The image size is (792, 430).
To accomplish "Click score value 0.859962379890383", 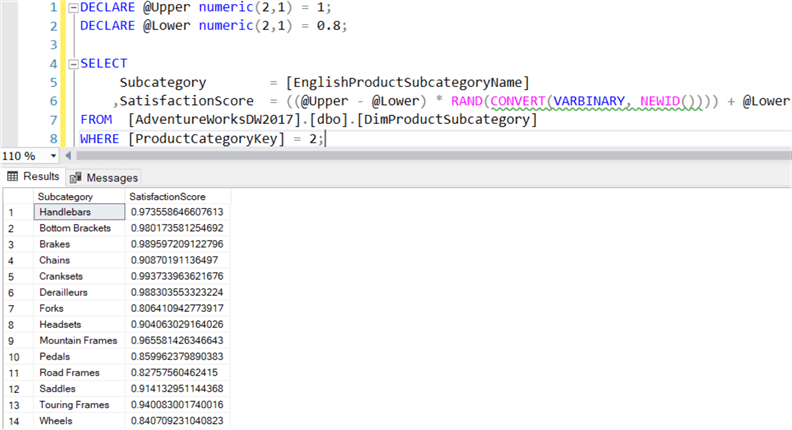I will (177, 356).
